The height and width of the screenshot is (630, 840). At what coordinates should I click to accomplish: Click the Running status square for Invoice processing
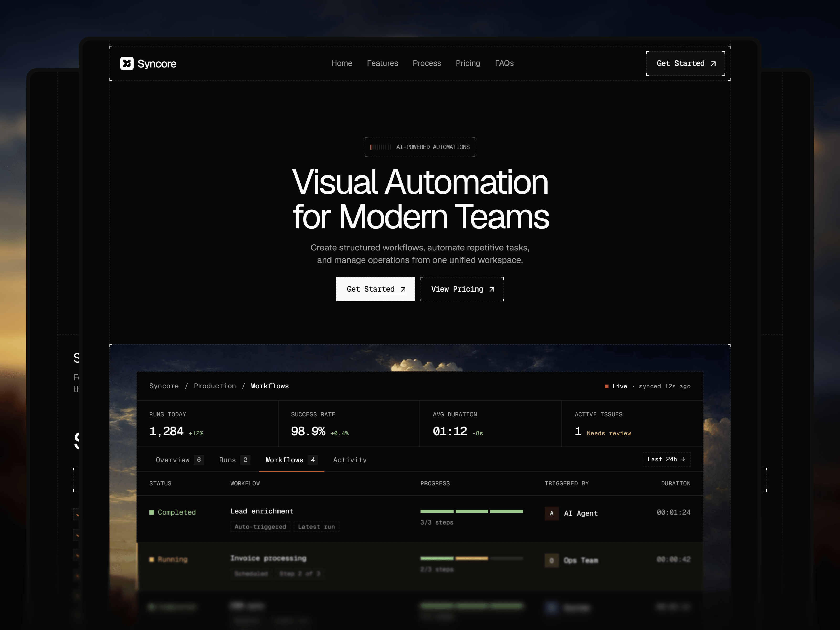tap(151, 559)
